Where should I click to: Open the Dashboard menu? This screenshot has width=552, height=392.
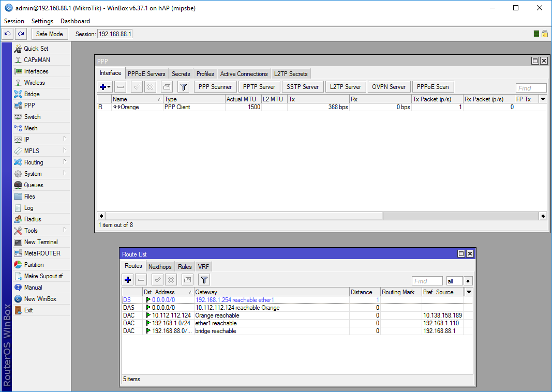(x=75, y=21)
